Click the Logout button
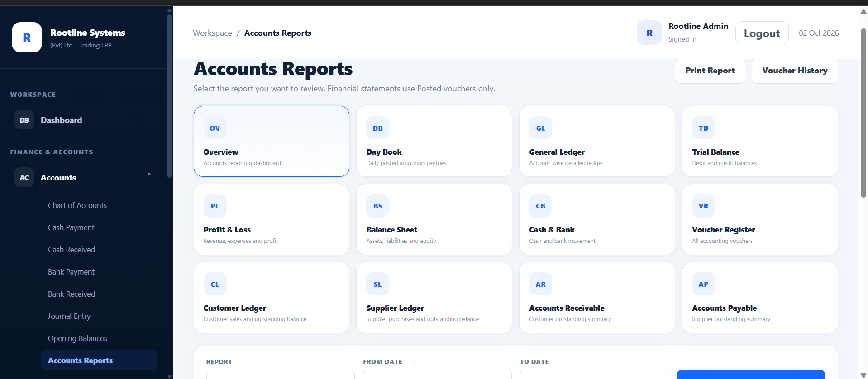Screen dimensions: 868x379 pos(762,33)
